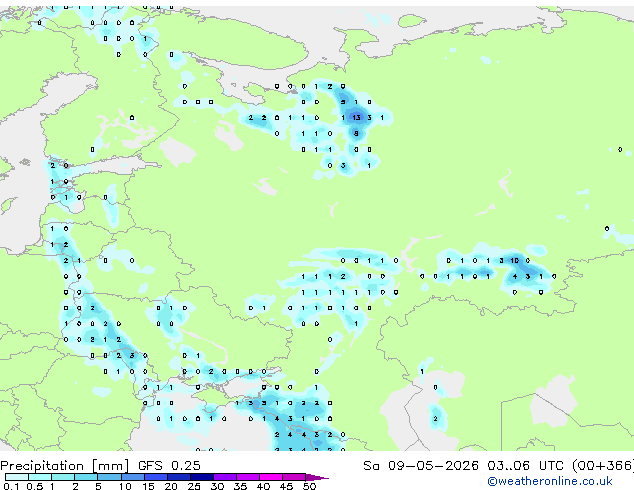The width and height of the screenshot is (634, 490).
Task: Click the map value '8' below the 13
Action: coord(356,133)
